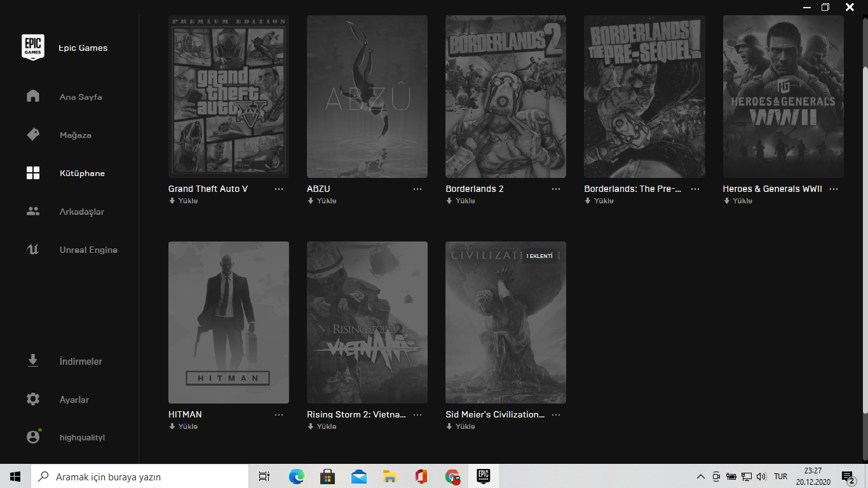Image resolution: width=868 pixels, height=488 pixels.
Task: Open the Mağaza tag icon
Action: click(x=33, y=135)
